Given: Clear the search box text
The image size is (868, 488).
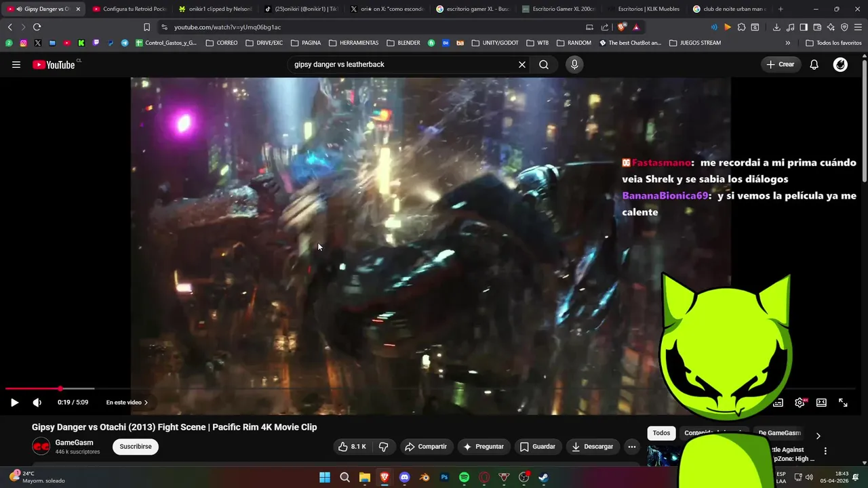Looking at the screenshot, I should (522, 64).
